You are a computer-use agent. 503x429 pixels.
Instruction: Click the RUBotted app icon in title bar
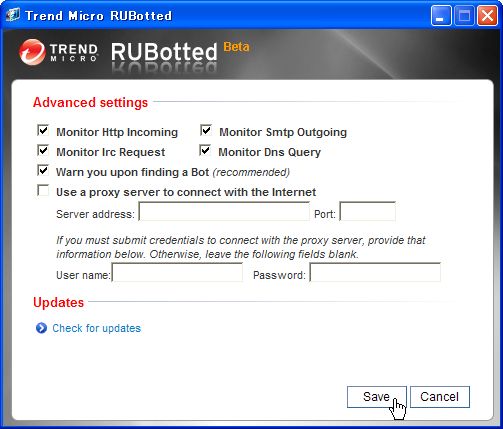(x=13, y=15)
